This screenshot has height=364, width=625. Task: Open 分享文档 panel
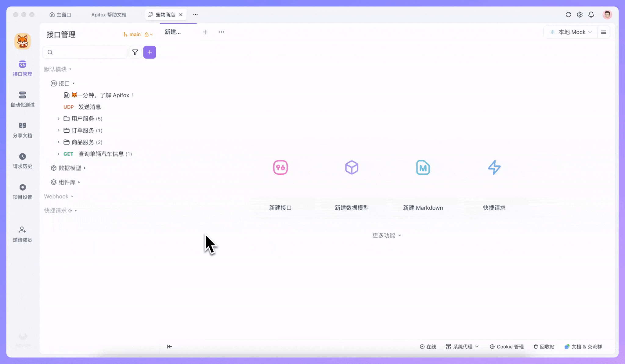(22, 130)
